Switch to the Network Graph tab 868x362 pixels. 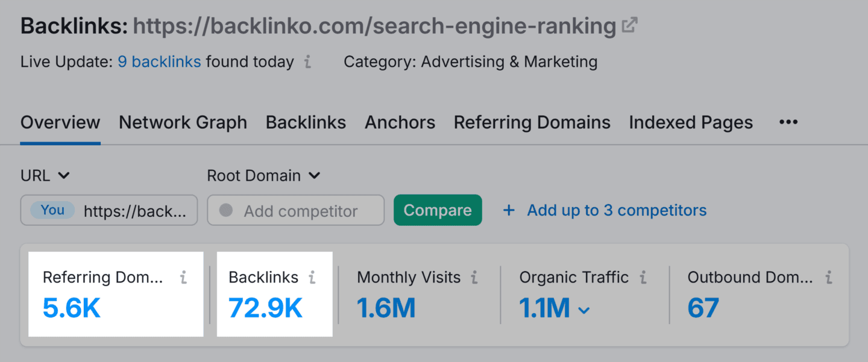[183, 122]
